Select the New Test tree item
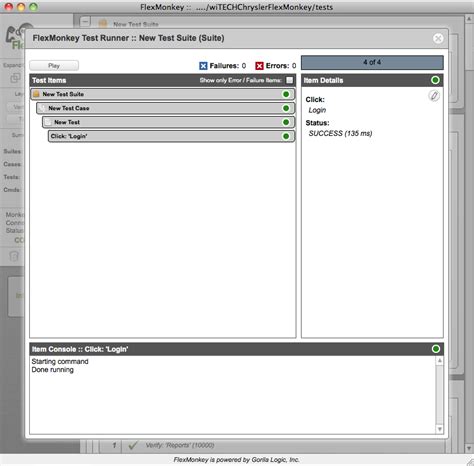This screenshot has height=466, width=474. [168, 122]
